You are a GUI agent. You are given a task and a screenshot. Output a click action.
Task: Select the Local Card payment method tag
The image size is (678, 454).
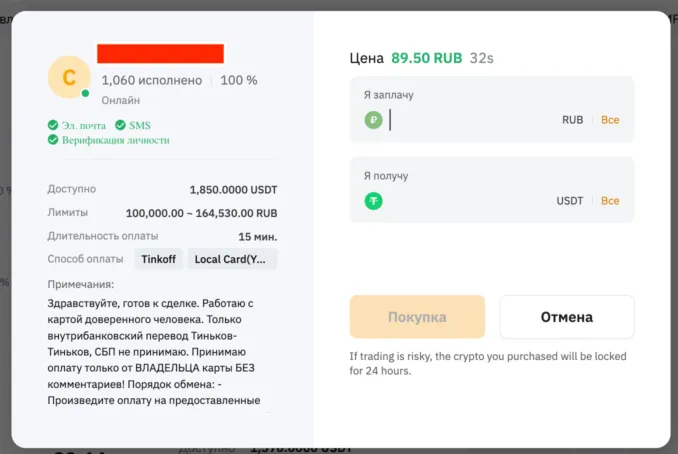coord(233,259)
